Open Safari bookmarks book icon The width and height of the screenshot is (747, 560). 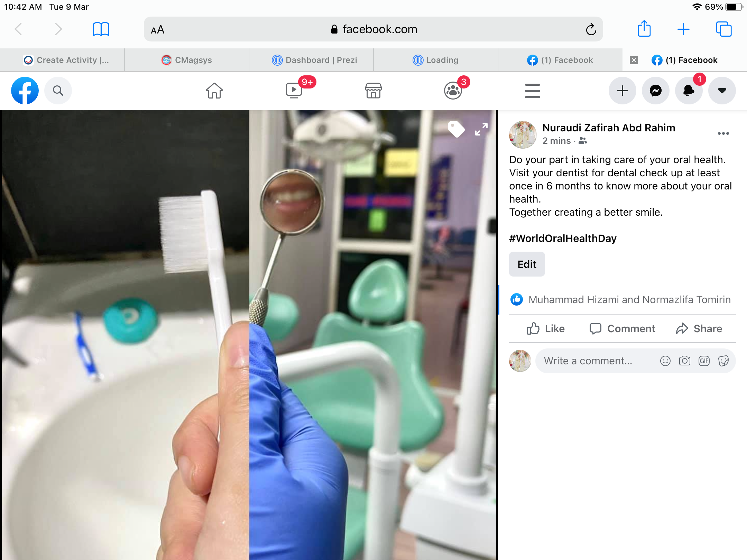point(101,29)
